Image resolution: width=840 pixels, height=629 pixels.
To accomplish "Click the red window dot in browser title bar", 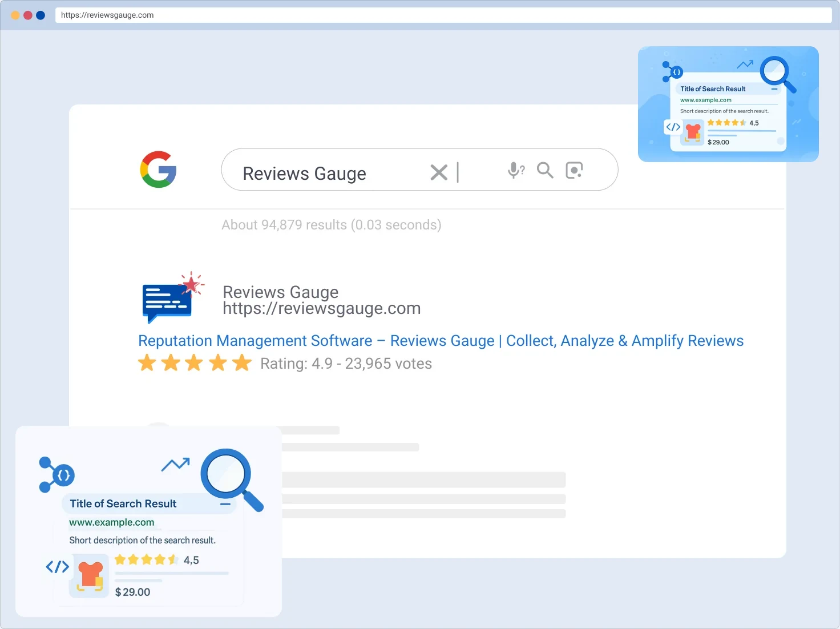I will coord(27,15).
